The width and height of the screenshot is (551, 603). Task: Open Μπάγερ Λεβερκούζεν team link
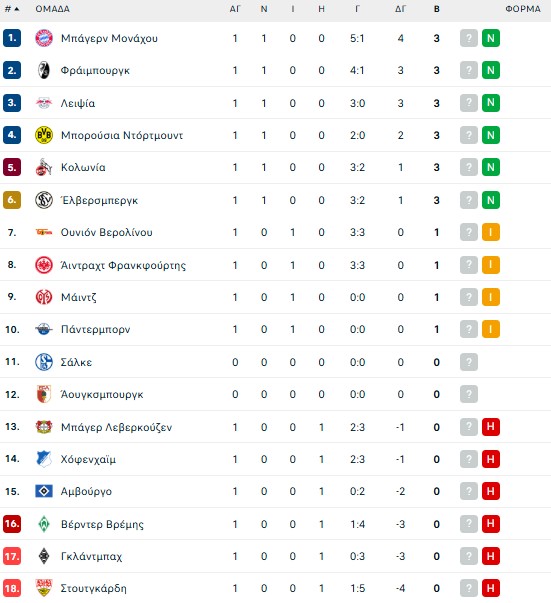[x=117, y=427]
